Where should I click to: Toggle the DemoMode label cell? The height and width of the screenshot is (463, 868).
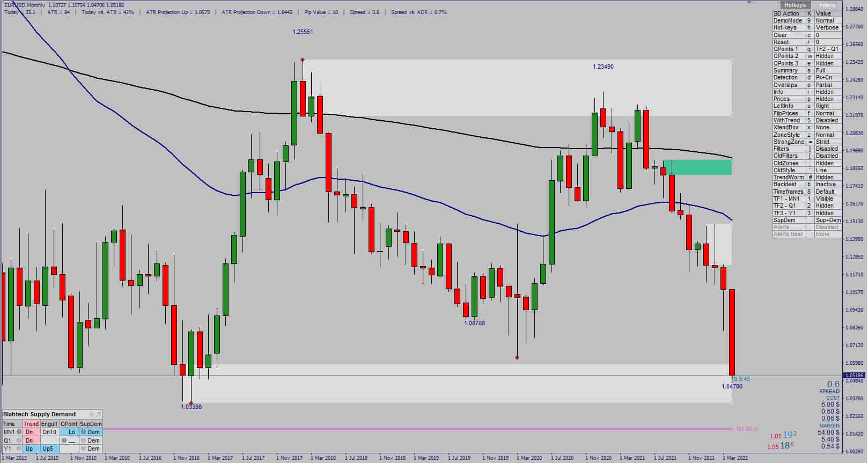coord(789,20)
